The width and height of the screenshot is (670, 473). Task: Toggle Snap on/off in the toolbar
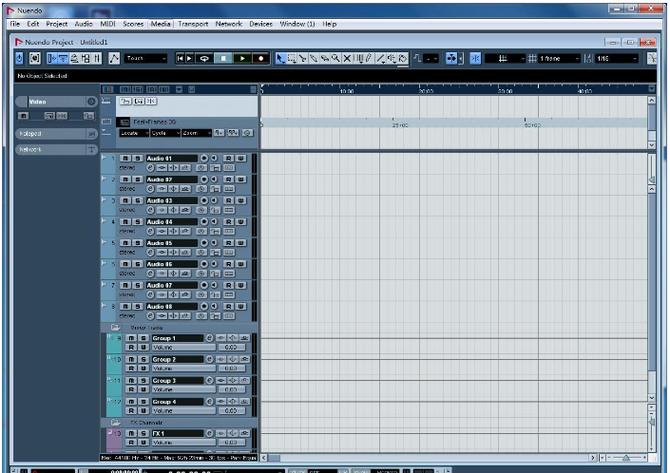pyautogui.click(x=475, y=58)
